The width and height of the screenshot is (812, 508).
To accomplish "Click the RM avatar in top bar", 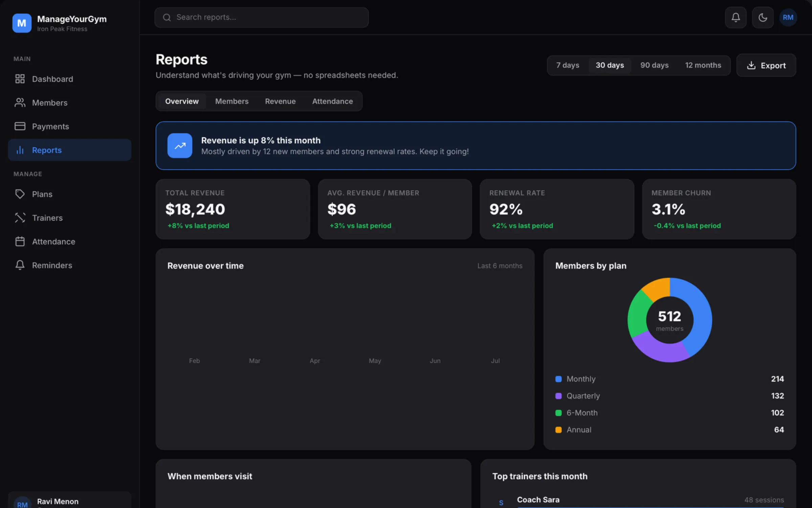I will click(x=788, y=17).
